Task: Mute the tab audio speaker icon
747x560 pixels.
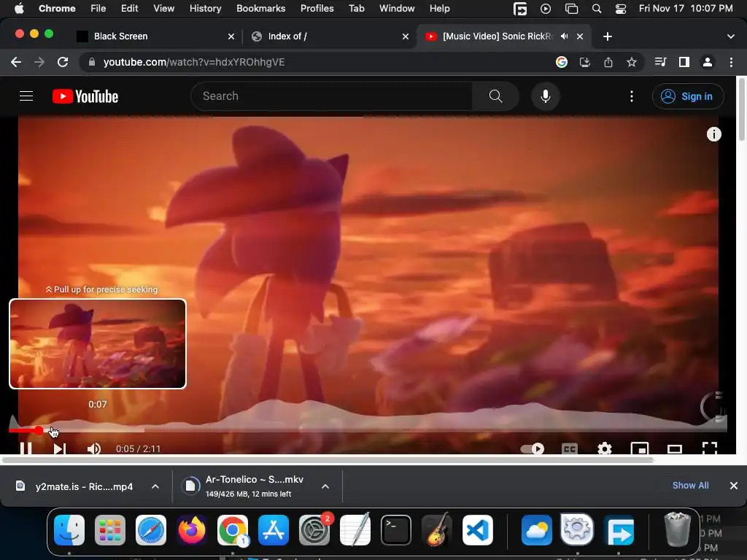Action: 565,36
